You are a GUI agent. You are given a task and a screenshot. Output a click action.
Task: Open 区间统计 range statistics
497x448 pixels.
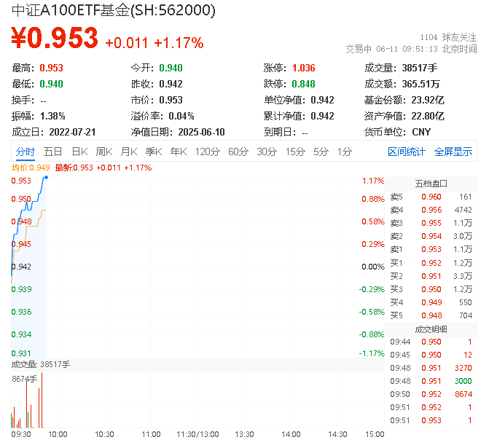coord(407,152)
